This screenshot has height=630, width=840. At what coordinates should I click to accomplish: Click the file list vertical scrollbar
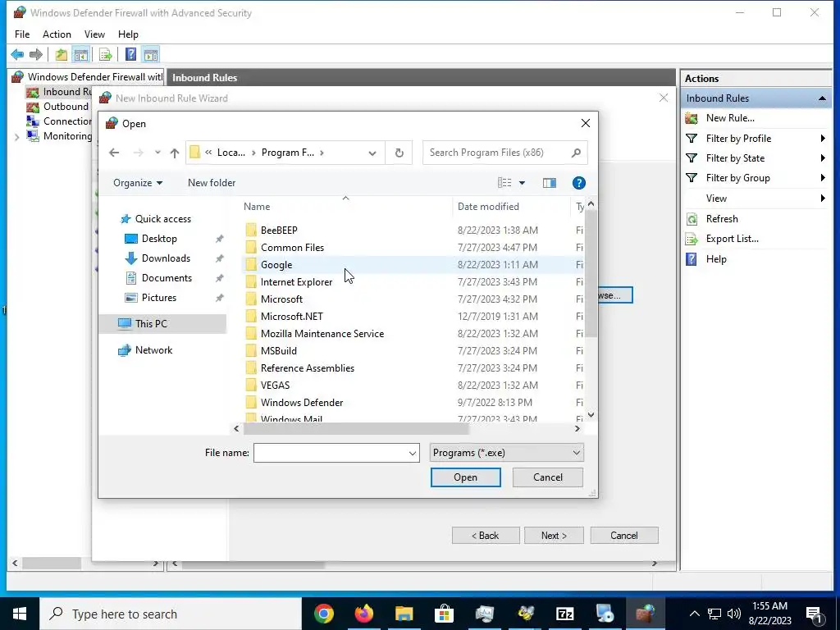[x=591, y=273]
